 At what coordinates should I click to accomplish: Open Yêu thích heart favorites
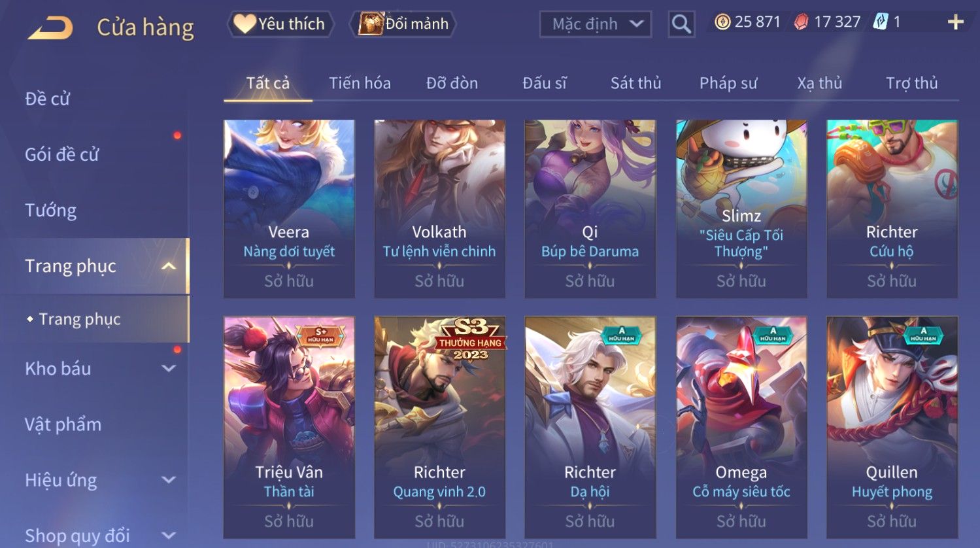(x=280, y=24)
